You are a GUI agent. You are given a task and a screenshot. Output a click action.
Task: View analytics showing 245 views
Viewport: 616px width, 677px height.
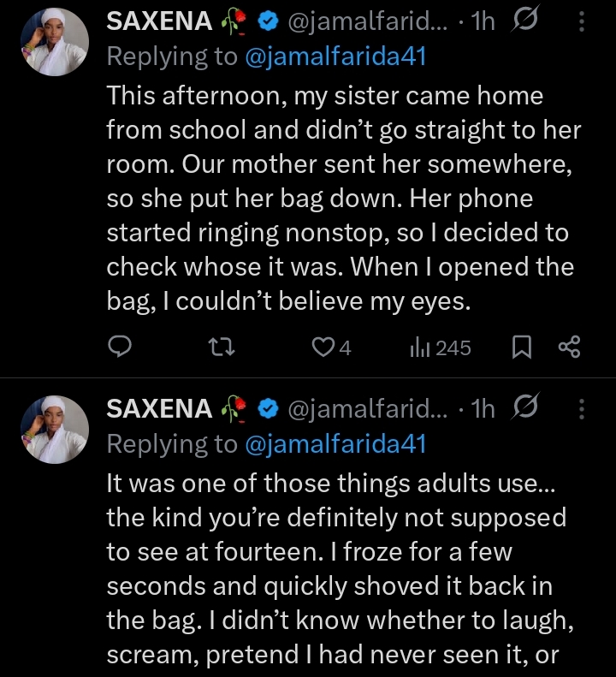(x=441, y=347)
